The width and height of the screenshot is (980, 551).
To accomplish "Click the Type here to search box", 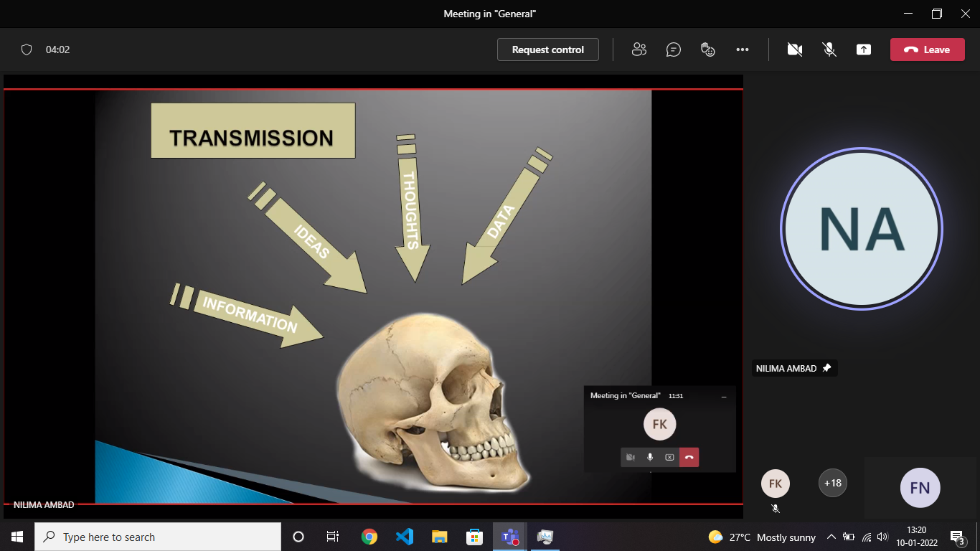I will pos(158,537).
